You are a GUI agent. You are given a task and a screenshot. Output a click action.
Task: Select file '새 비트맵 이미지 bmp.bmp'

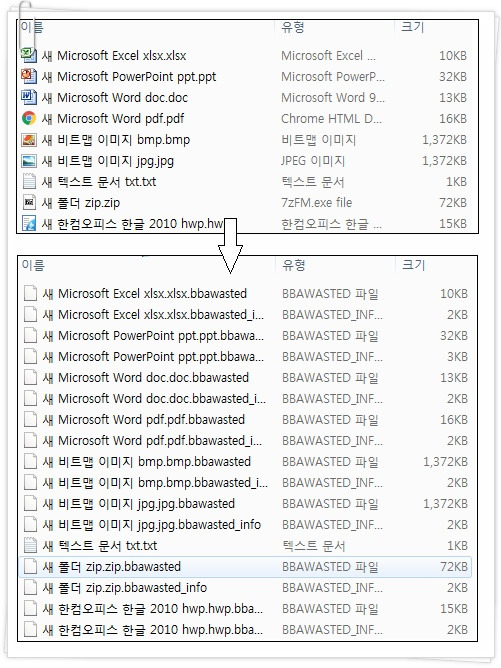point(116,139)
